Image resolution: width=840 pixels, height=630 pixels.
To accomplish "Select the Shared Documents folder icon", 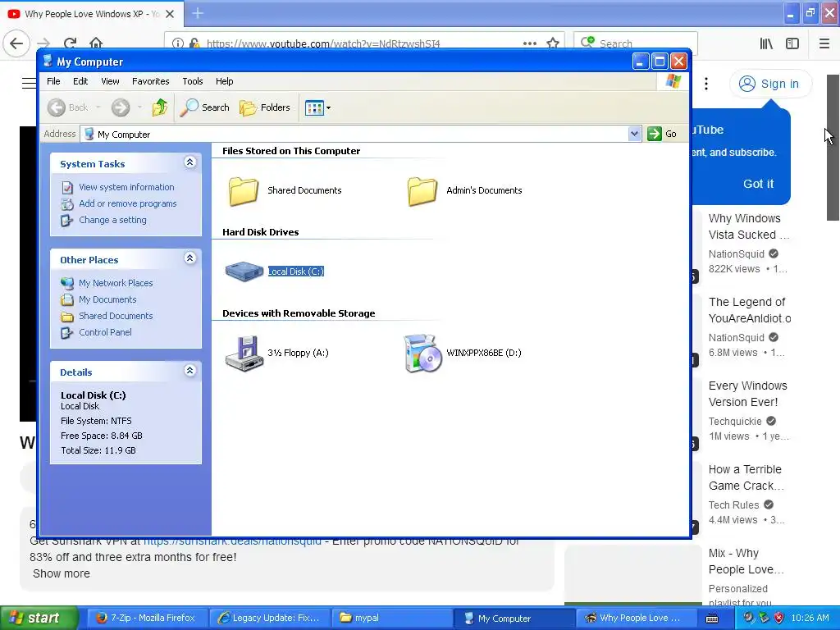I will click(x=244, y=190).
